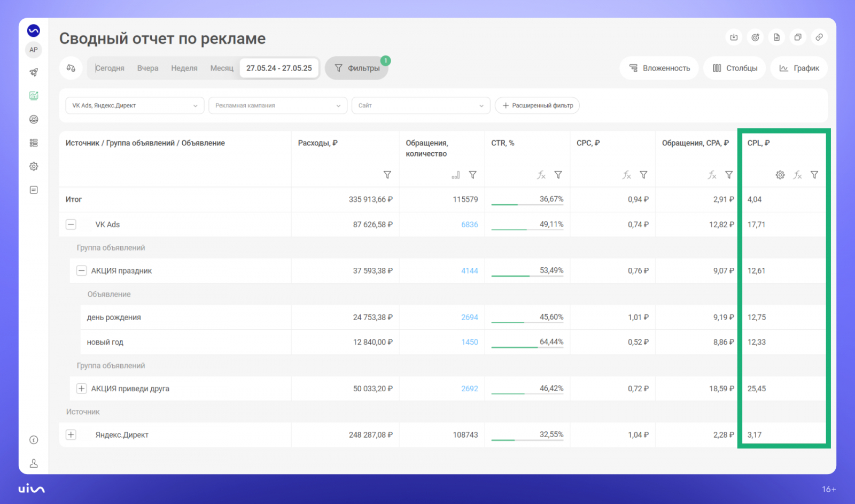Open the gear settings in left sidebar
Viewport: 855px width, 504px height.
pos(34,166)
